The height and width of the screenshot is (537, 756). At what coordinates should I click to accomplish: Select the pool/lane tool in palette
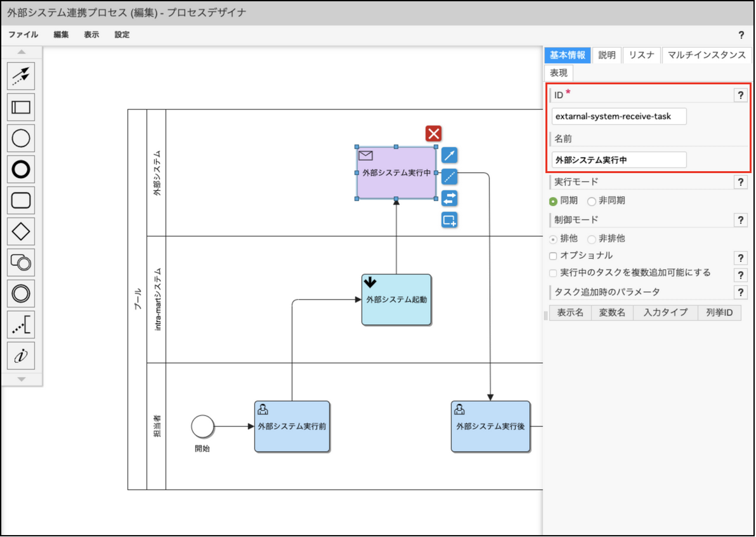pos(21,107)
